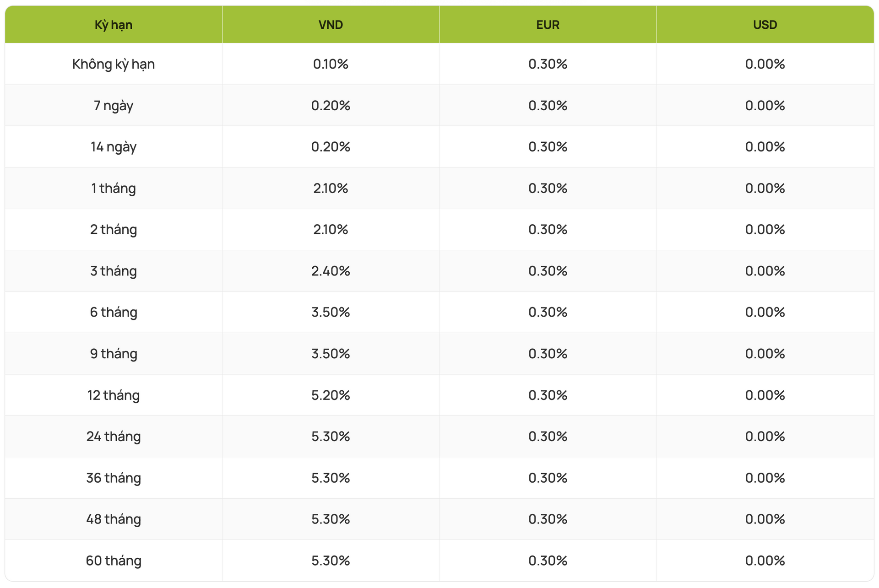Select USD rate for 36 tháng
879x588 pixels.
tap(765, 478)
